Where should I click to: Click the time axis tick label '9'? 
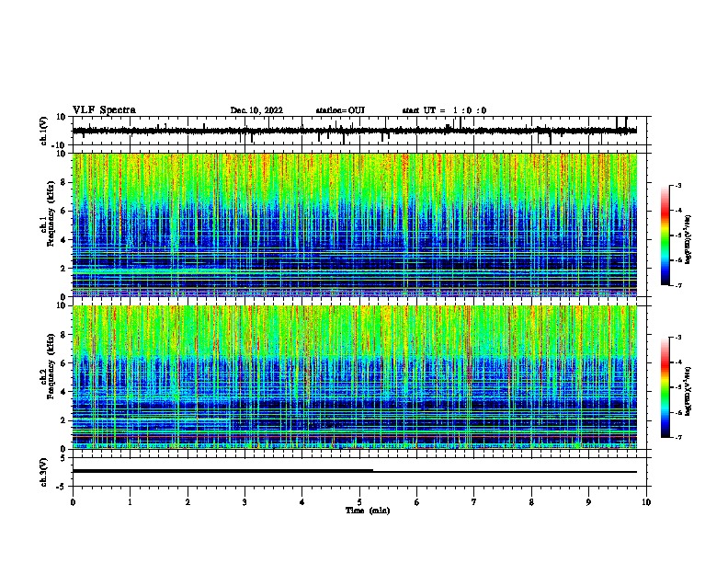[x=588, y=502]
